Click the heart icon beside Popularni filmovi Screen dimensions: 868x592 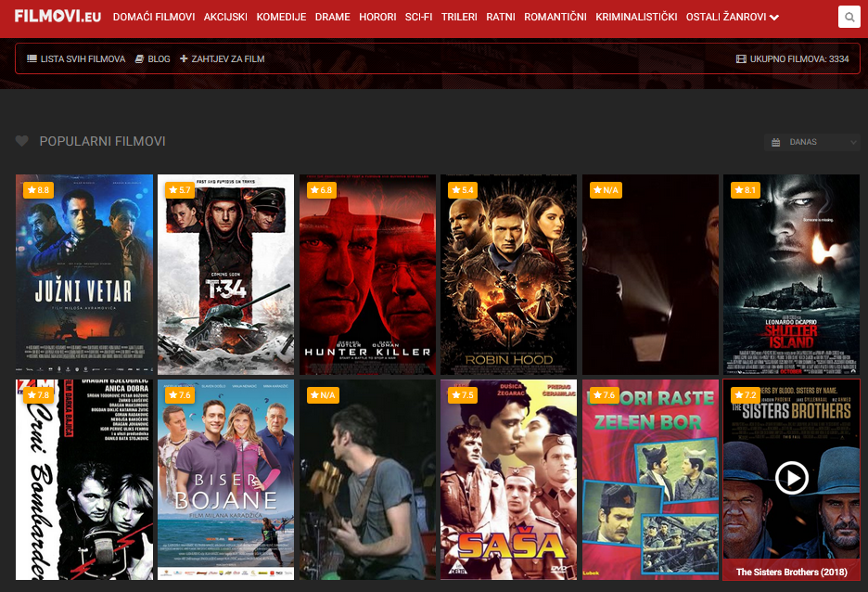[21, 141]
